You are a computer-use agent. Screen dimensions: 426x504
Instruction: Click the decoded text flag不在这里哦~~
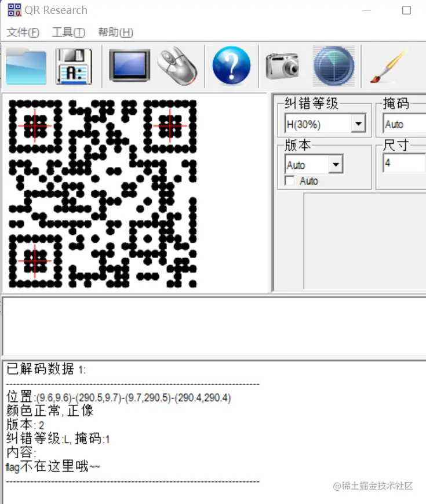tap(53, 466)
